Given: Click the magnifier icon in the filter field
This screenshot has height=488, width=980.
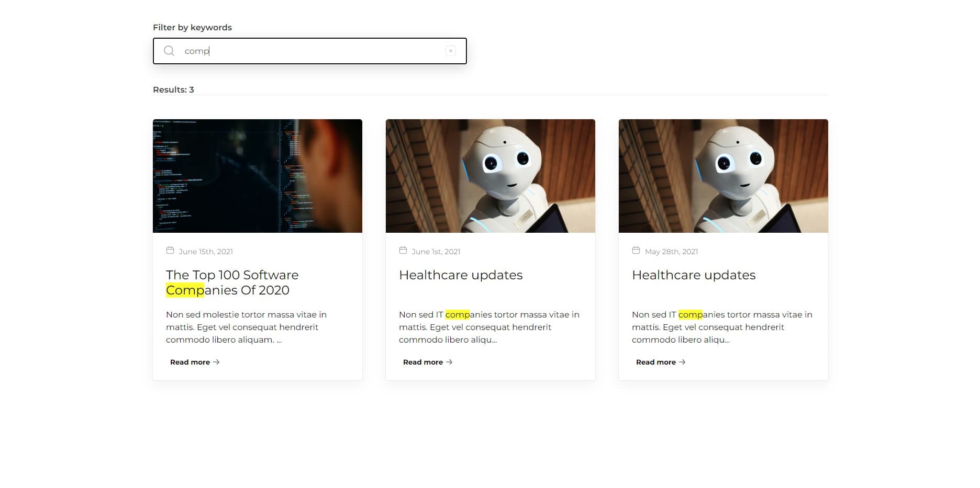Looking at the screenshot, I should coord(169,51).
